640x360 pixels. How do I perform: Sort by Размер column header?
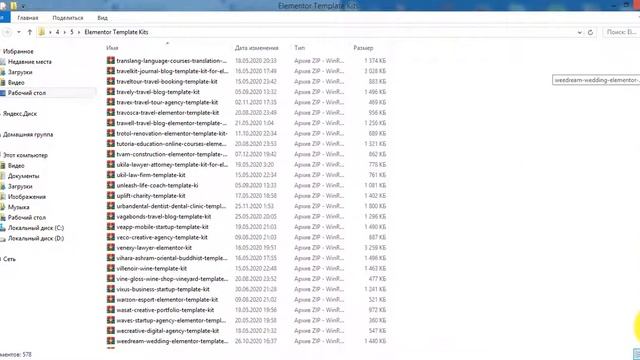[x=363, y=48]
